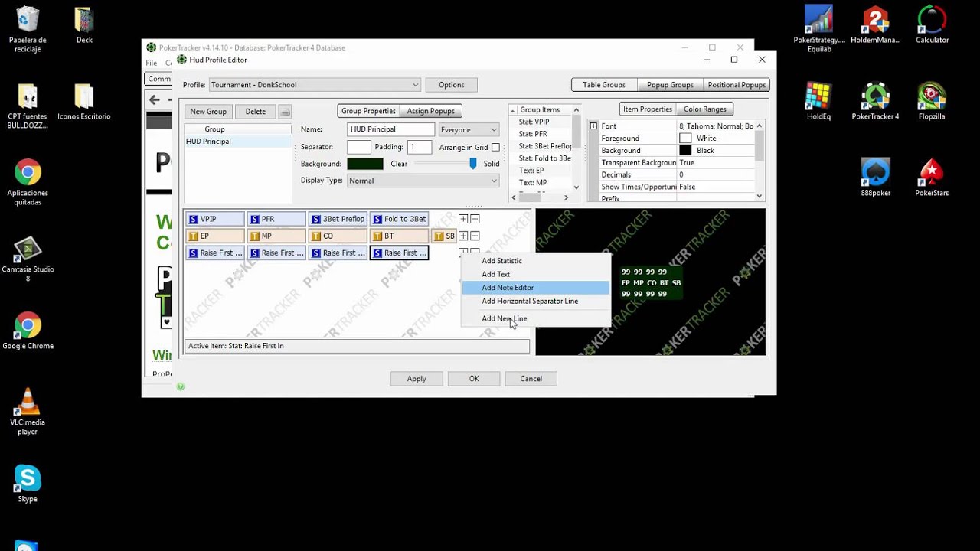Select the Group Properties tab
The image size is (980, 551).
pos(368,111)
